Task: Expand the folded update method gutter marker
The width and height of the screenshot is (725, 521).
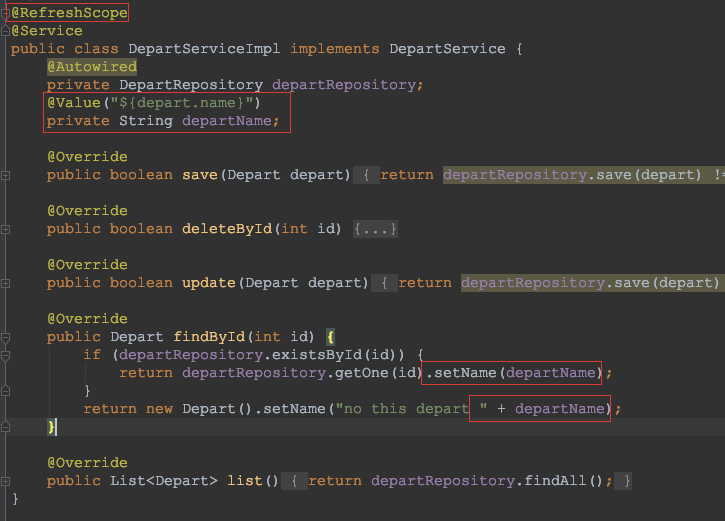Action: point(6,283)
